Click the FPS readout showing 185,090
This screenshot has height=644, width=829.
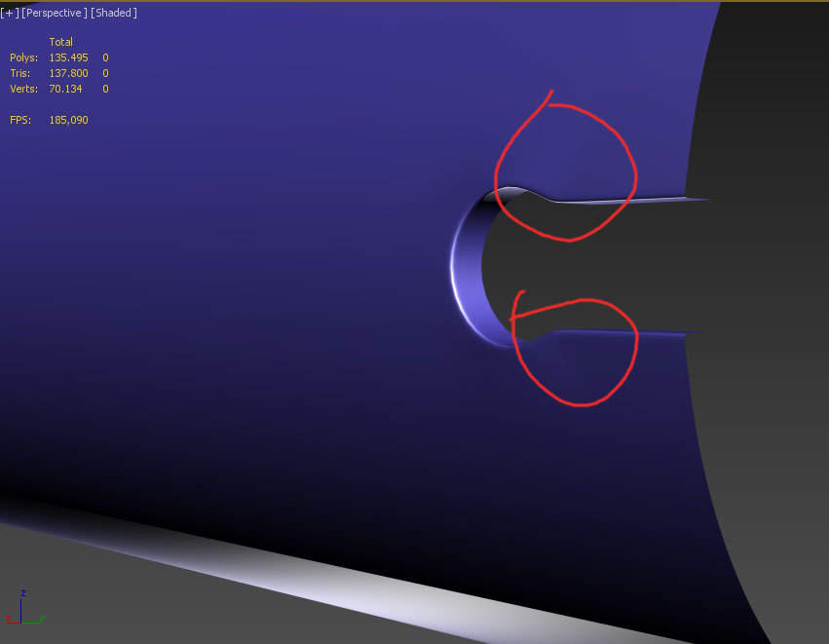[x=69, y=119]
